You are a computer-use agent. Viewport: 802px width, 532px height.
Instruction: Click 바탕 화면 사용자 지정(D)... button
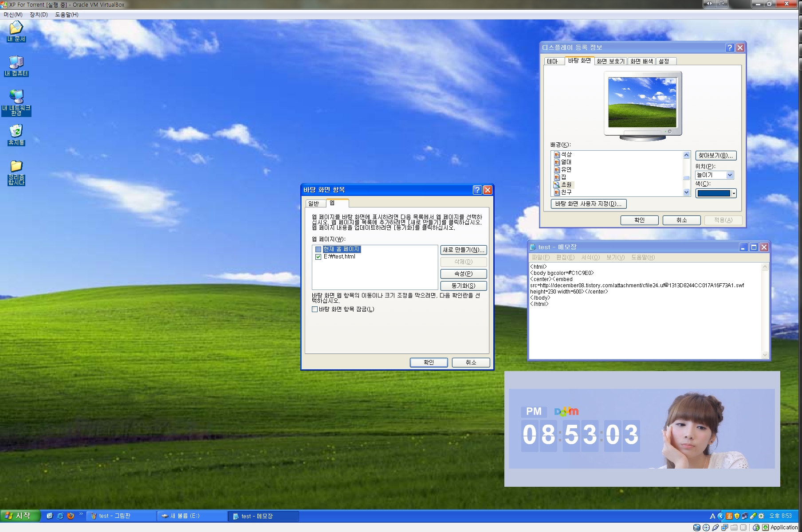coord(589,204)
